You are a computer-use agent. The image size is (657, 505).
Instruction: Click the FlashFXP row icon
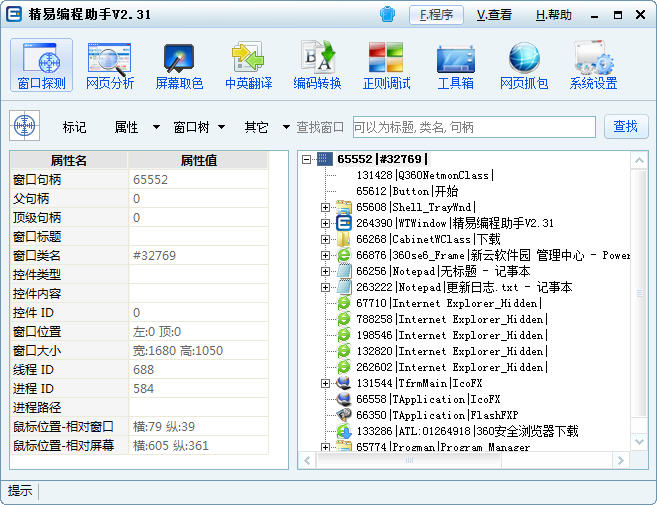click(344, 415)
